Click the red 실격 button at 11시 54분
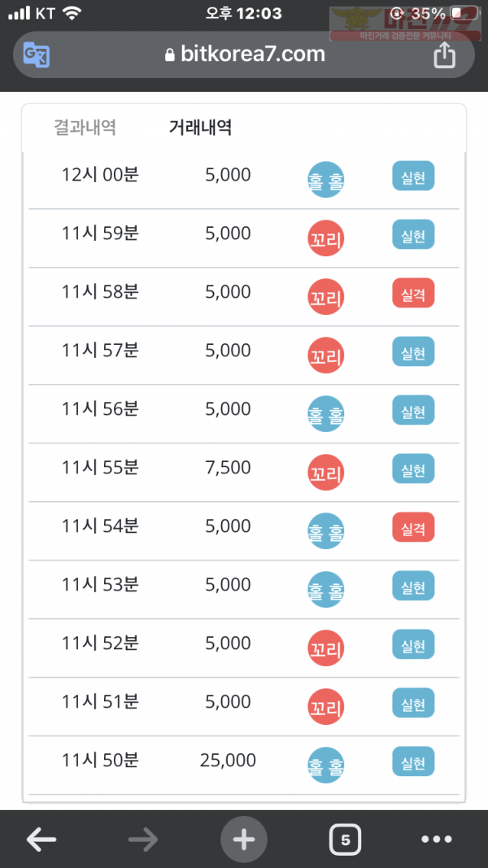 tap(413, 527)
